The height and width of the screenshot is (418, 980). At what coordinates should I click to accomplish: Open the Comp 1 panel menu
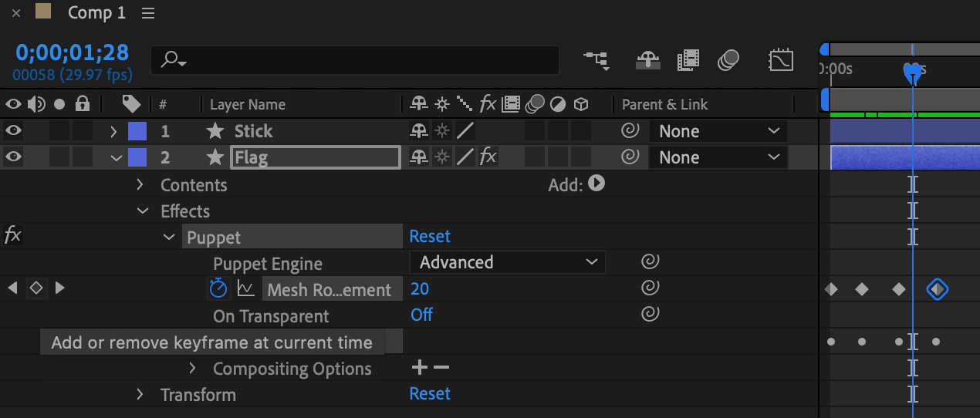148,13
